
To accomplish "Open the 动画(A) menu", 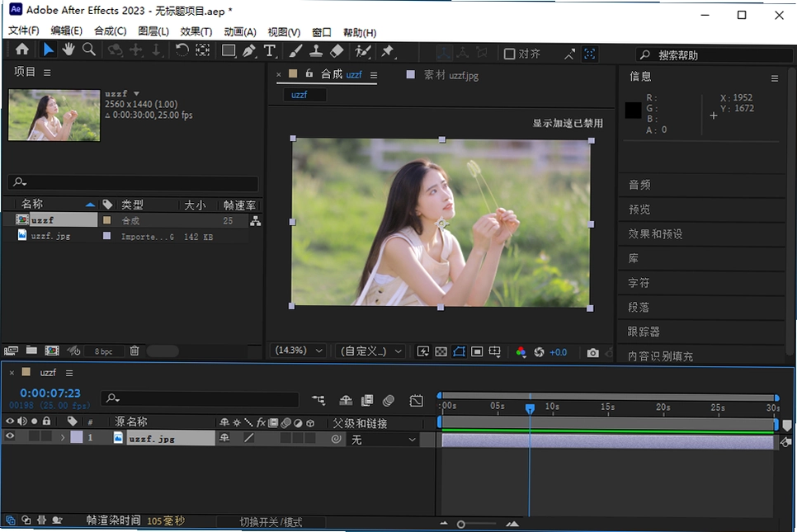I will pyautogui.click(x=240, y=31).
